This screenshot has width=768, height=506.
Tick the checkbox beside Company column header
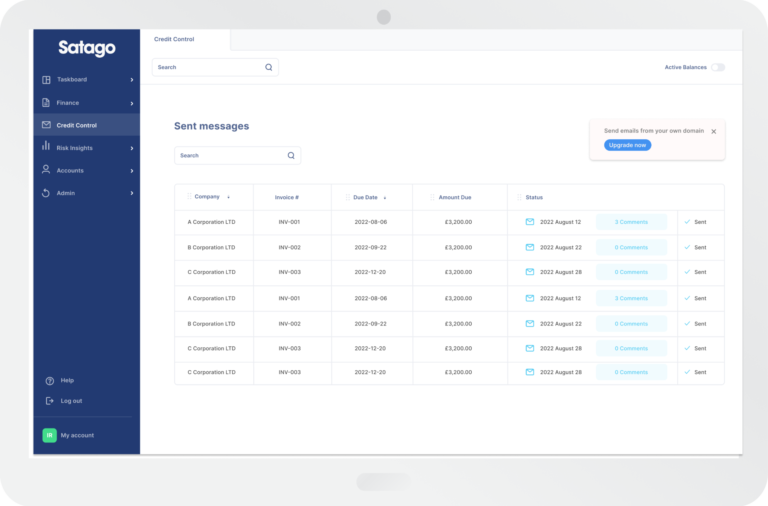coord(188,197)
